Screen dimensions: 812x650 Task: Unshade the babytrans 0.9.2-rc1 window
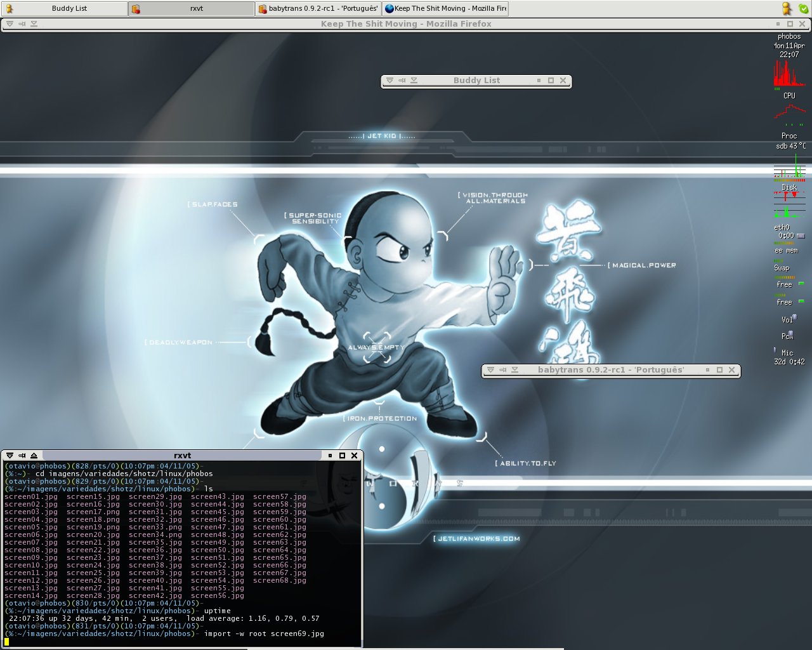coord(515,369)
